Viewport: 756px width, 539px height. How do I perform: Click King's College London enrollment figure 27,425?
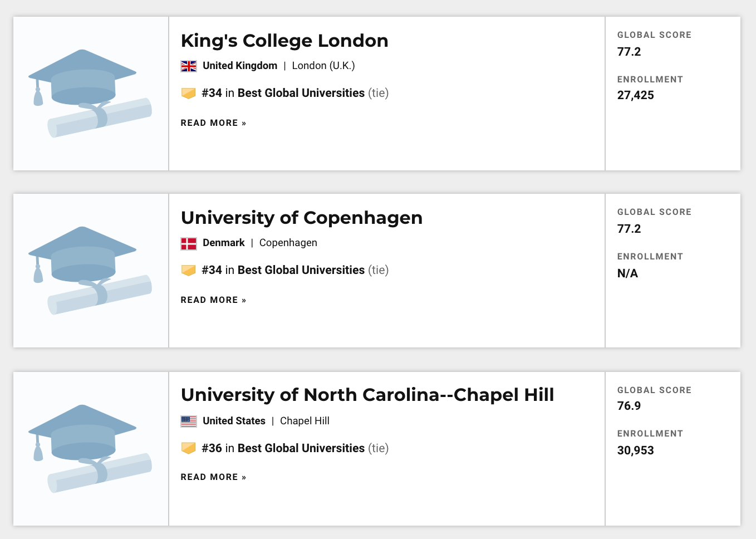635,95
